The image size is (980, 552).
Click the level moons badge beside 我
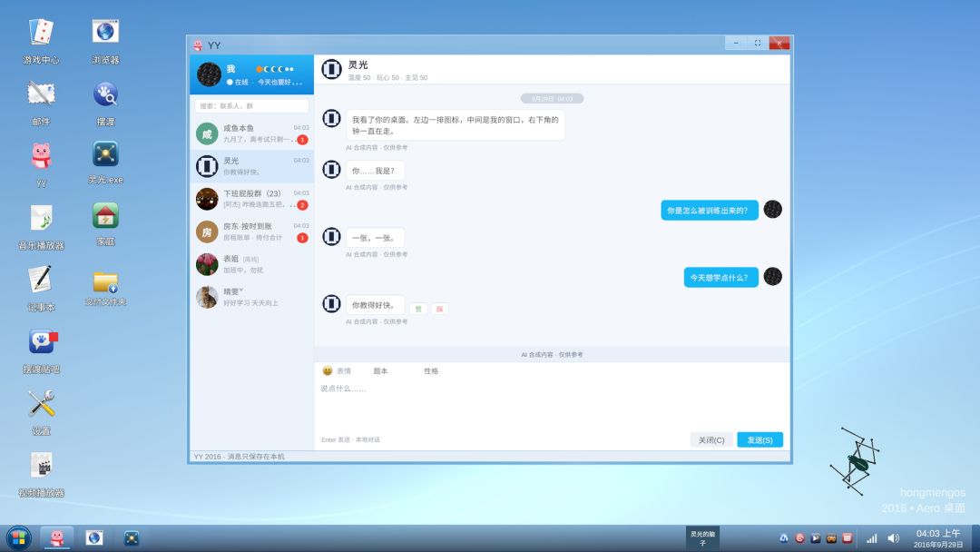[274, 69]
